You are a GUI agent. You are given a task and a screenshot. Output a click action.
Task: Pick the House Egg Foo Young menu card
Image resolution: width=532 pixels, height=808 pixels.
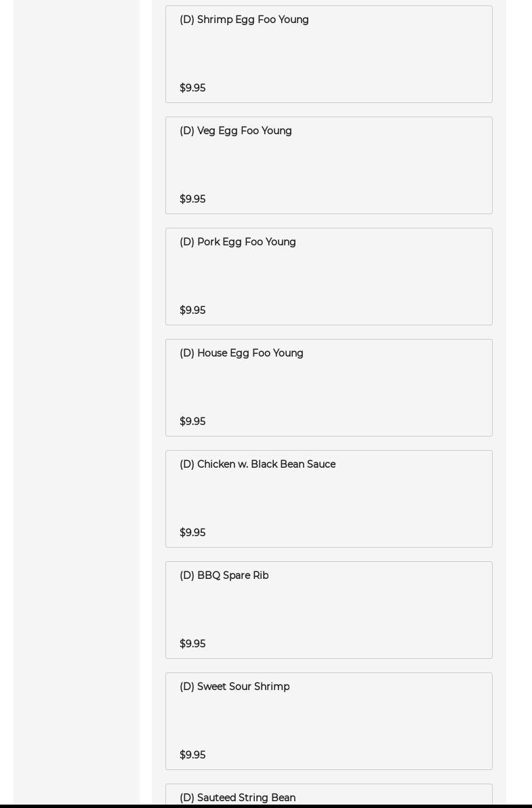click(x=329, y=388)
